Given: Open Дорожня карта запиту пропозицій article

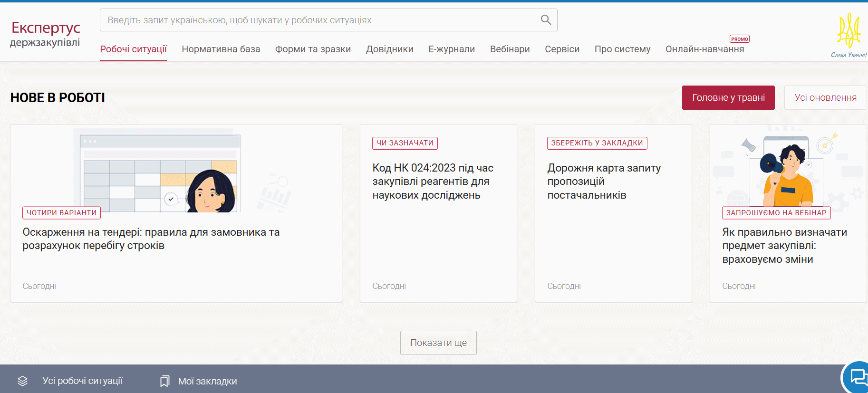Looking at the screenshot, I should click(x=604, y=182).
